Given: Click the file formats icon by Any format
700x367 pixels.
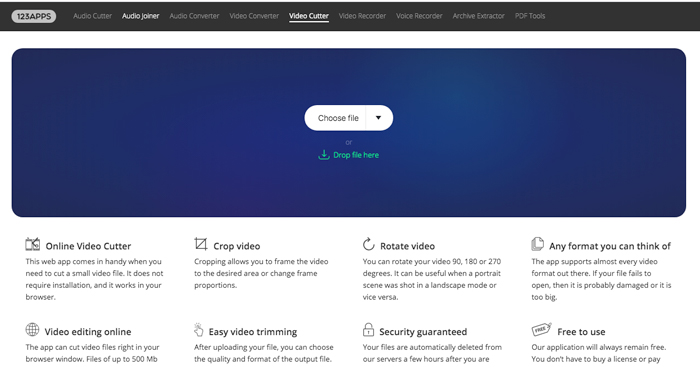Looking at the screenshot, I should [x=538, y=244].
